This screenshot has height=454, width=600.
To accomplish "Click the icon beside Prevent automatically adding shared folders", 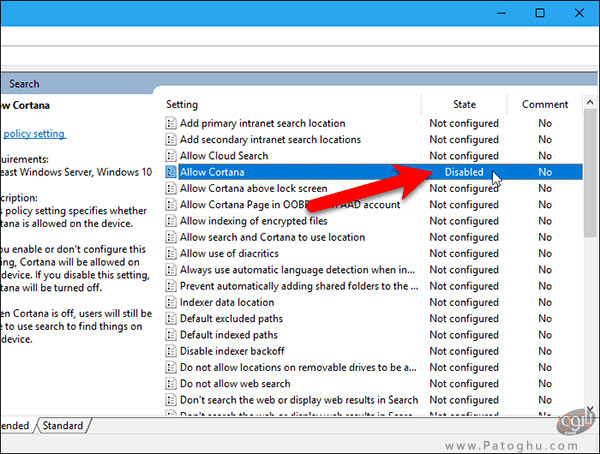I will [x=171, y=286].
